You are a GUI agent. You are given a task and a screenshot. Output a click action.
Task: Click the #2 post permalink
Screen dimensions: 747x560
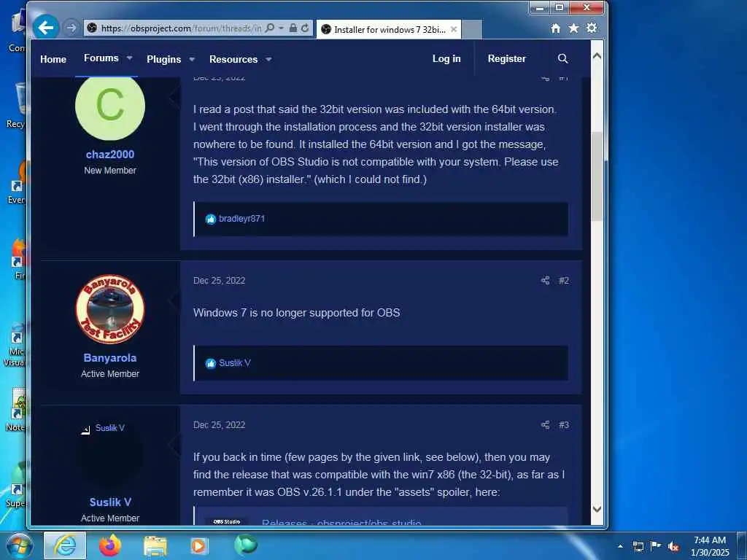(x=564, y=281)
